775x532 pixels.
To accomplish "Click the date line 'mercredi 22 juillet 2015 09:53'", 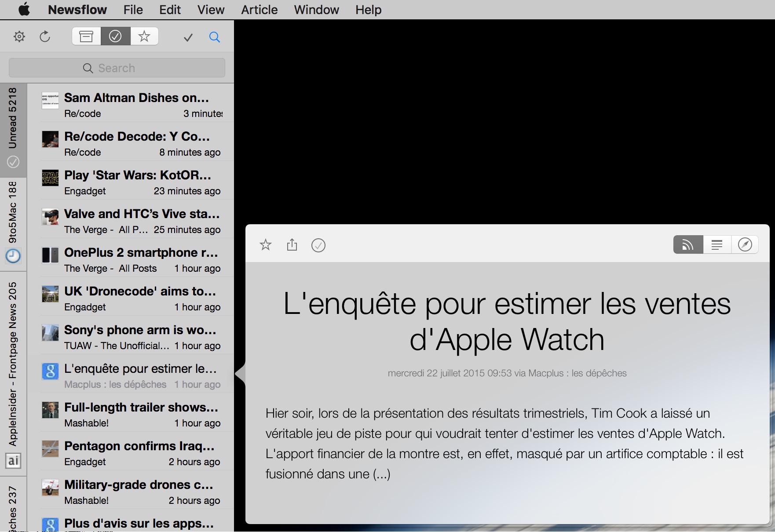I will 450,373.
